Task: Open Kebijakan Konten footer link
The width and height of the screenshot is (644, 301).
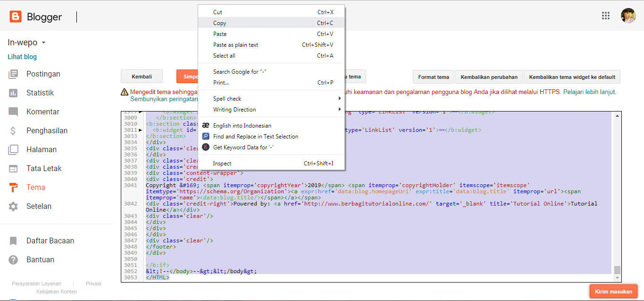Action: click(57, 292)
